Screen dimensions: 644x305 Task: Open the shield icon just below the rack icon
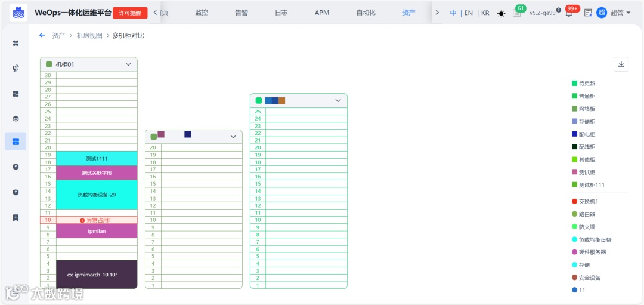pyautogui.click(x=16, y=167)
